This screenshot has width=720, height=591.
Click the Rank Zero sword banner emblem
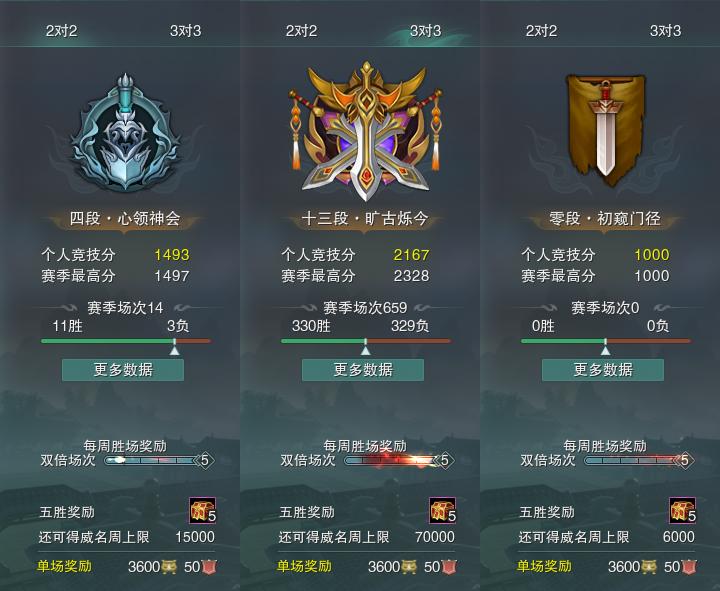(605, 129)
